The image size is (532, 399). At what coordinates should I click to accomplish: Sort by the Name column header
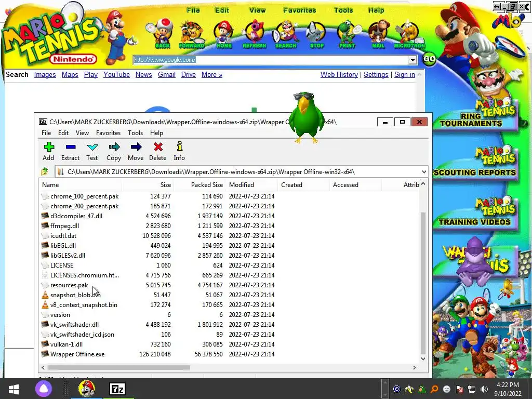(81, 185)
